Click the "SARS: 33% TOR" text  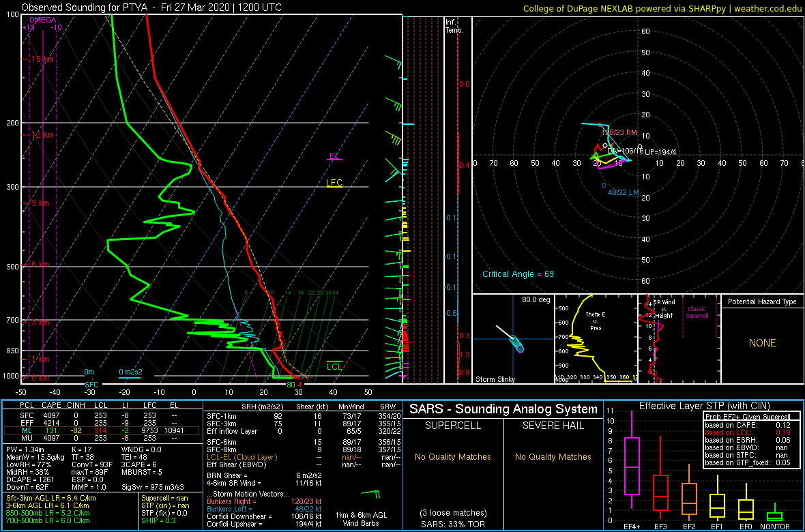(453, 524)
